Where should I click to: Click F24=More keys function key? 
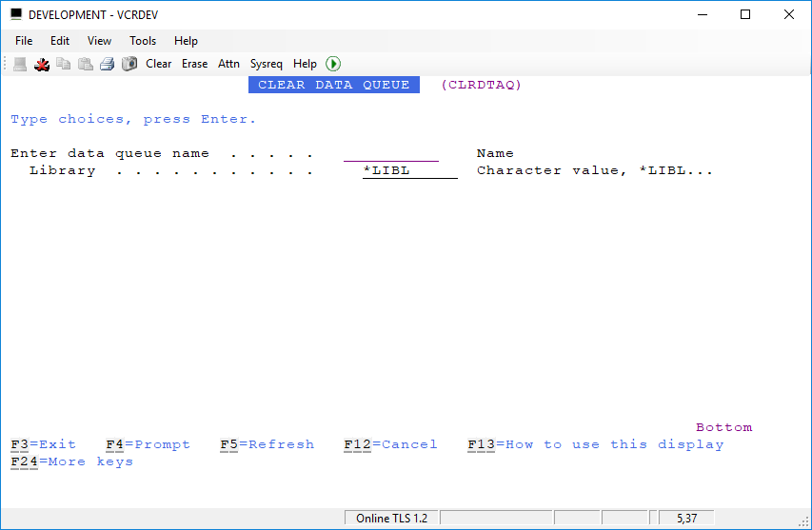[x=72, y=461]
